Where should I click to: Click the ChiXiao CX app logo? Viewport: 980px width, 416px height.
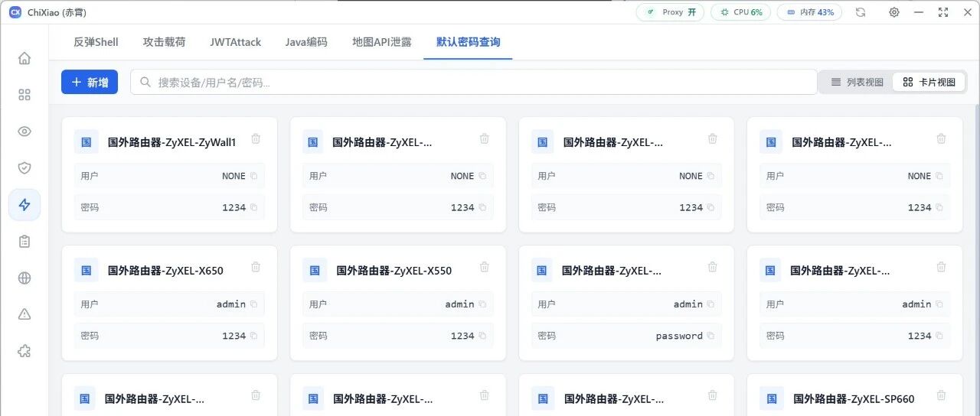(x=15, y=12)
